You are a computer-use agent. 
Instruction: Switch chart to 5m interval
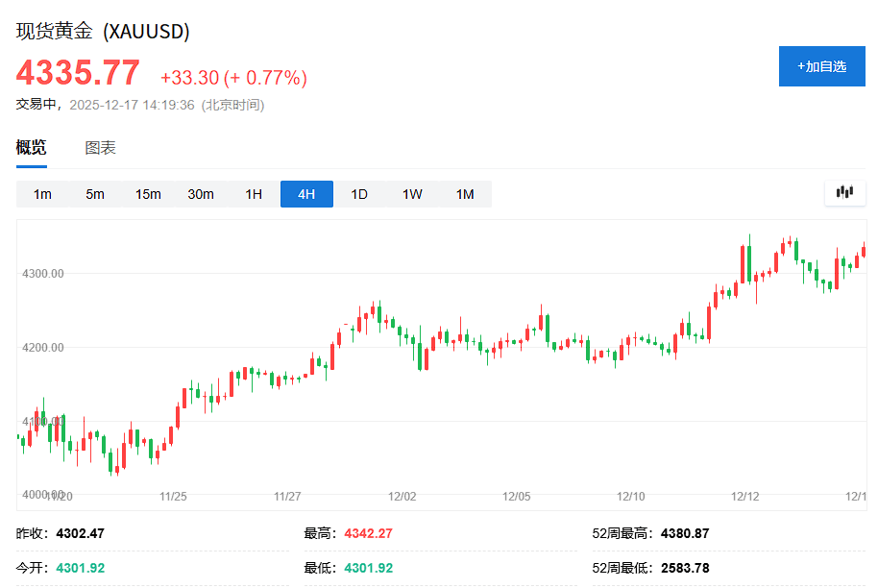(x=95, y=194)
